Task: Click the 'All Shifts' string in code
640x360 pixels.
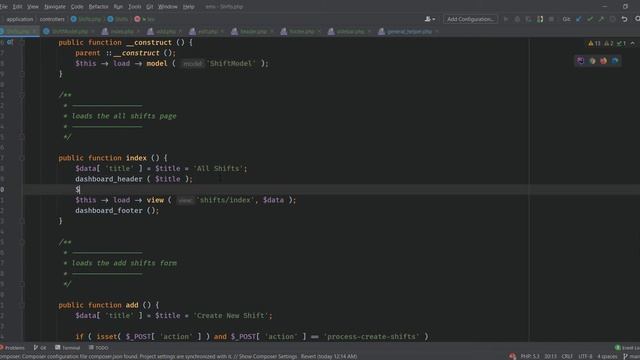Action: click(218, 168)
